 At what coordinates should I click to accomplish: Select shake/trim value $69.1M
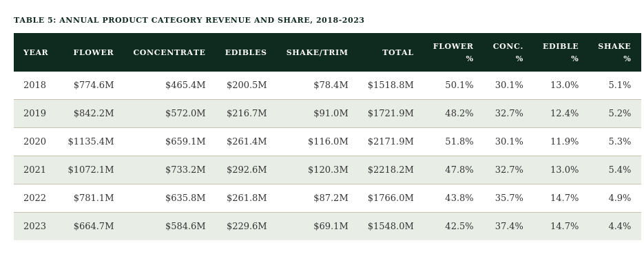pyautogui.click(x=331, y=226)
